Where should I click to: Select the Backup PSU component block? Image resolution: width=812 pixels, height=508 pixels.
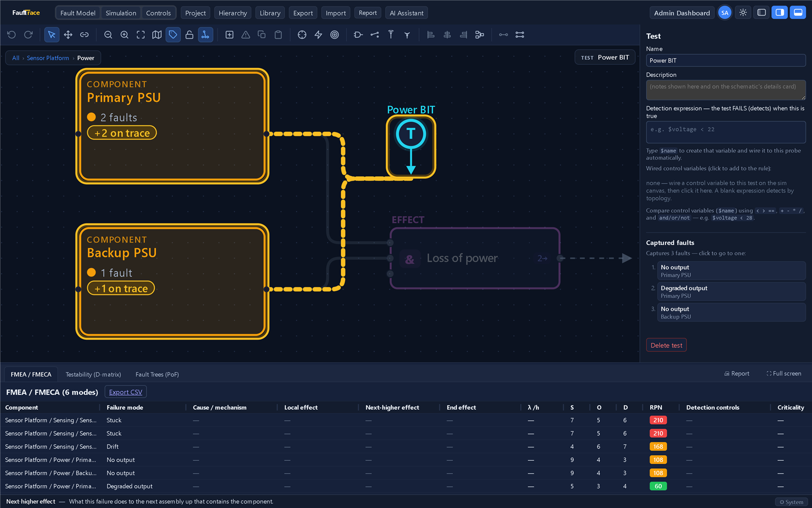172,281
